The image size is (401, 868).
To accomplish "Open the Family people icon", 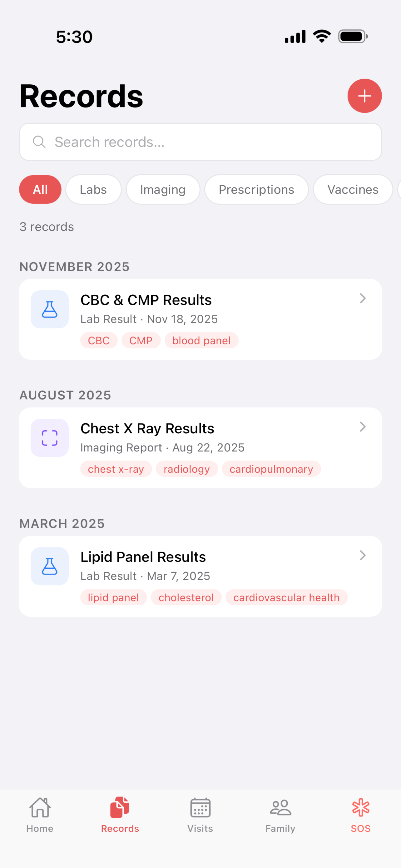I will 280,808.
